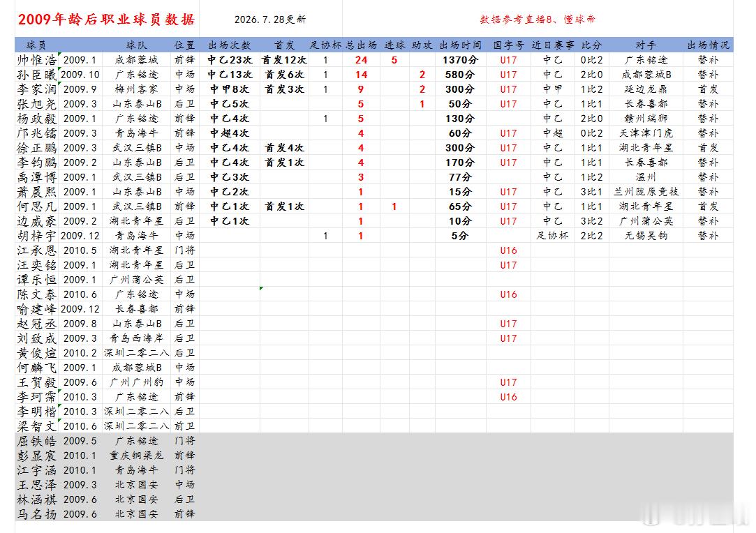
Task: Click the 中甲8次 appearances cell
Action: point(230,89)
